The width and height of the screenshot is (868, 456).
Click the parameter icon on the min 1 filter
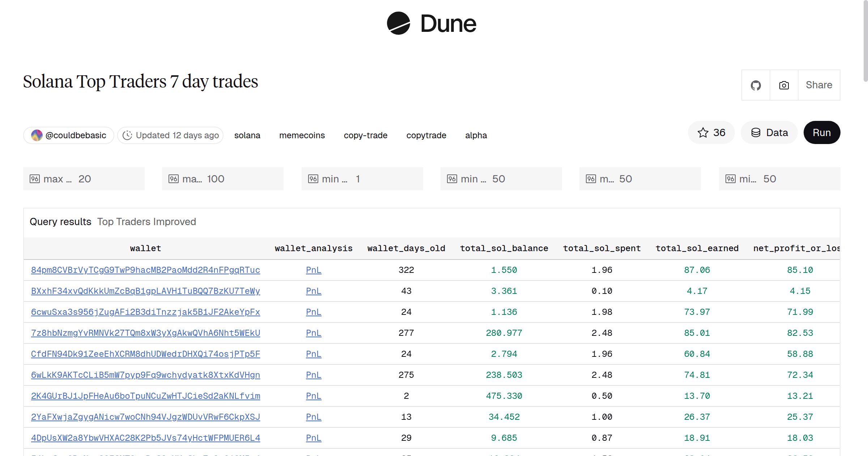click(314, 178)
